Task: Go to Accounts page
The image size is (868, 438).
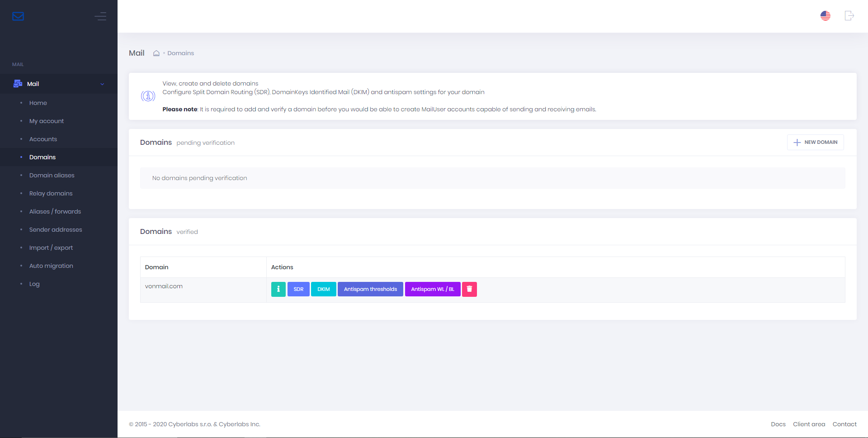Action: click(43, 139)
